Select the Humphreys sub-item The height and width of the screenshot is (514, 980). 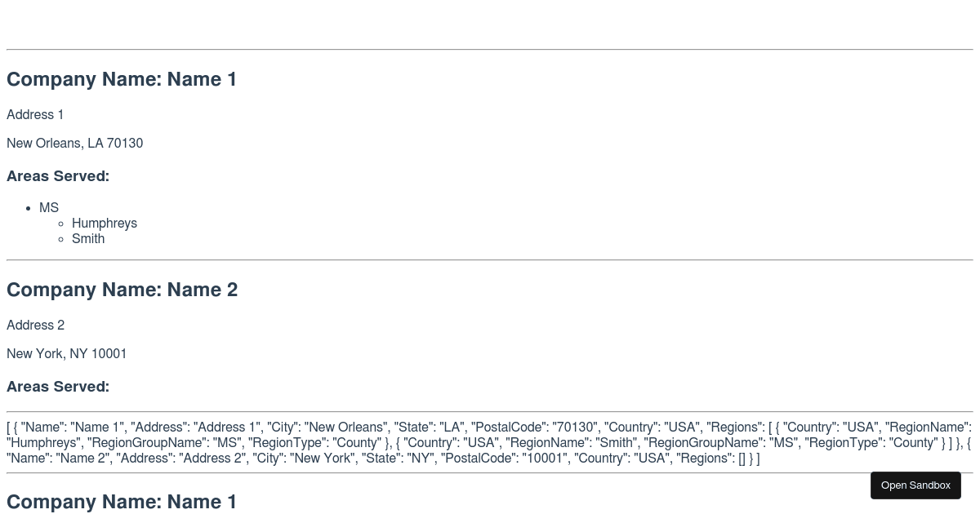tap(104, 224)
